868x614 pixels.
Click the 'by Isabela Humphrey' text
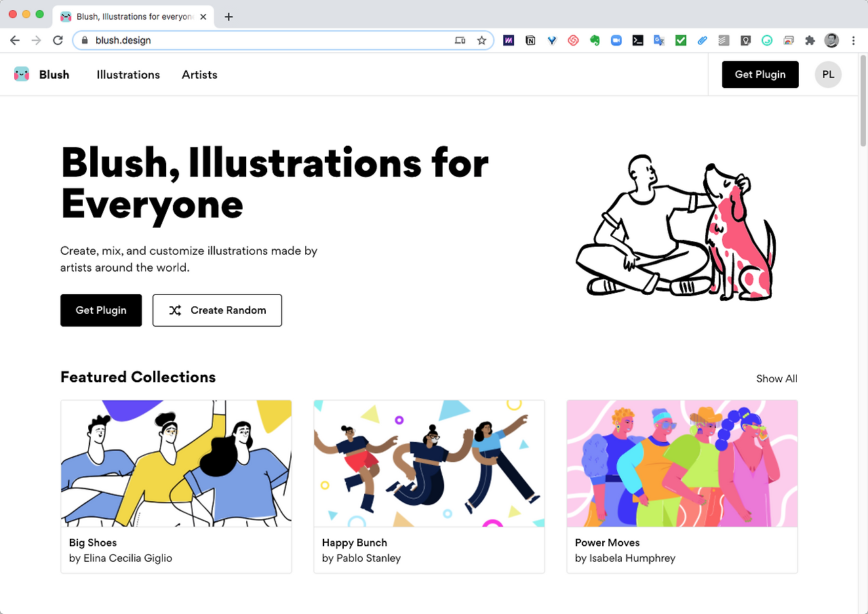[x=625, y=558]
